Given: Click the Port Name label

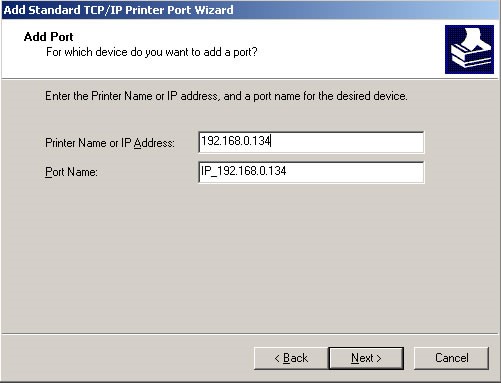Looking at the screenshot, I should 71,172.
